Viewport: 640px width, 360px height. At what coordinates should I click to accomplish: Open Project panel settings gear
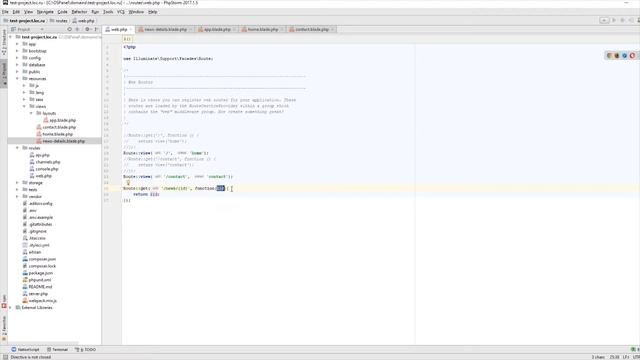(x=87, y=29)
